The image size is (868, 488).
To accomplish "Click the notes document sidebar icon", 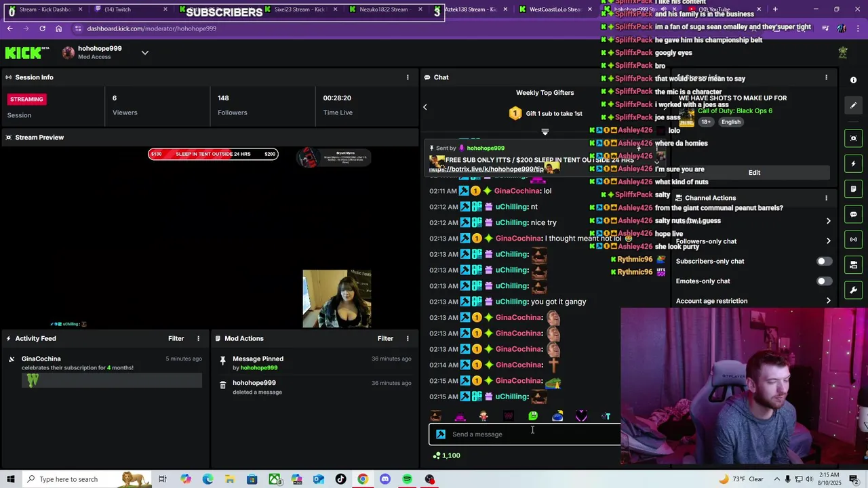I will 853,189.
